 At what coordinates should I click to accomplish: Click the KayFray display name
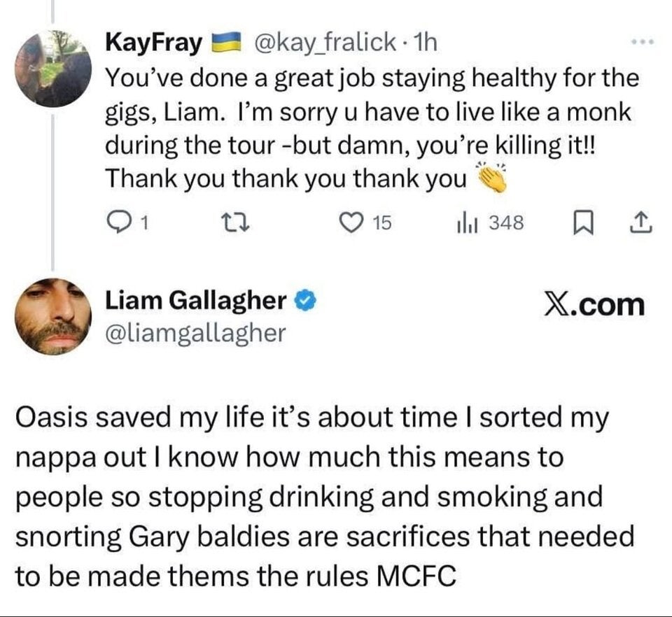pyautogui.click(x=153, y=42)
